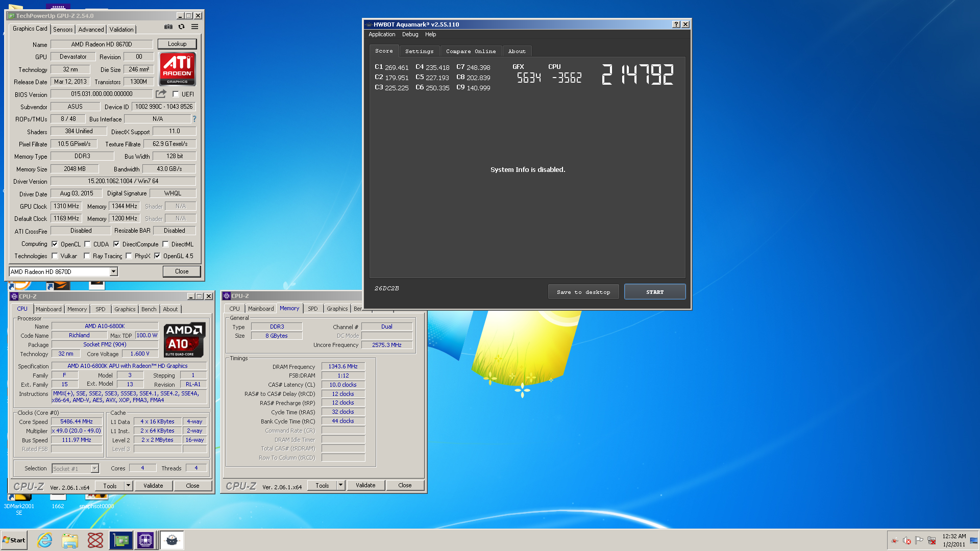Click the volume muted tray icon
Screen dimensions: 980x551
point(907,540)
